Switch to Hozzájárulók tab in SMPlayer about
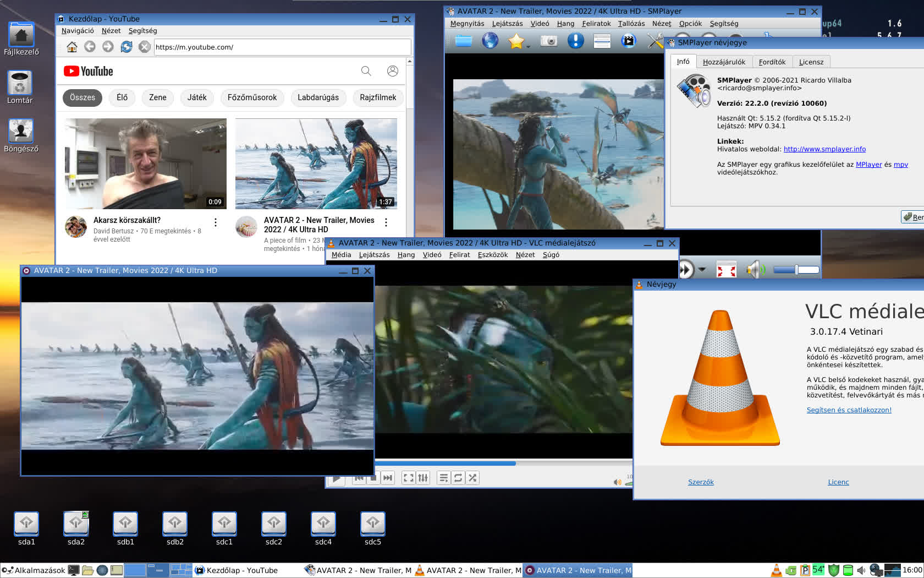The width and height of the screenshot is (924, 578). pyautogui.click(x=724, y=62)
